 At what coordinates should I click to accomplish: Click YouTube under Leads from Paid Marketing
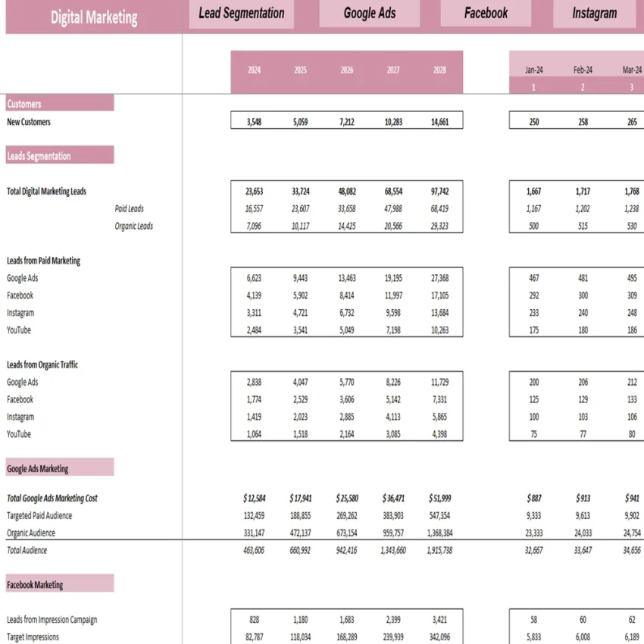tap(18, 330)
